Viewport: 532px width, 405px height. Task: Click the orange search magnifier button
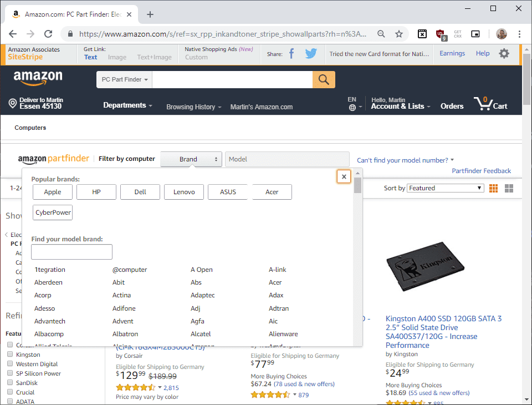point(323,79)
